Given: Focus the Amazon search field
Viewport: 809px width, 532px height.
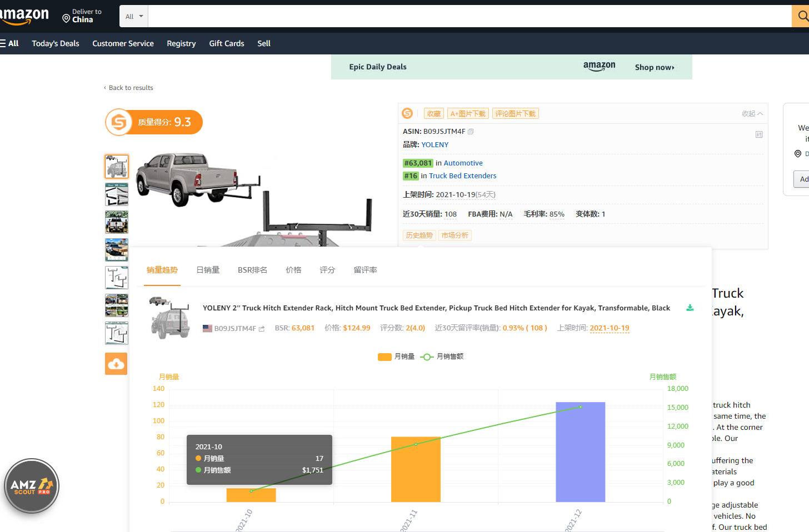Looking at the screenshot, I should [470, 16].
